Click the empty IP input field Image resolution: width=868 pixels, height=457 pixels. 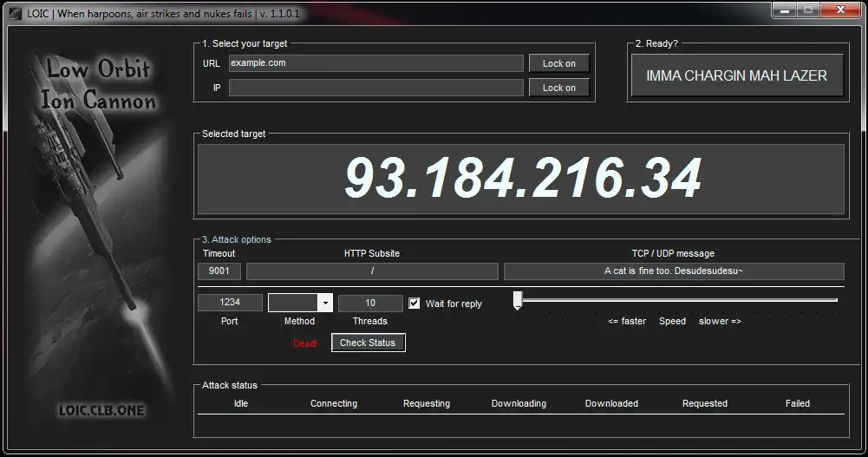(375, 88)
